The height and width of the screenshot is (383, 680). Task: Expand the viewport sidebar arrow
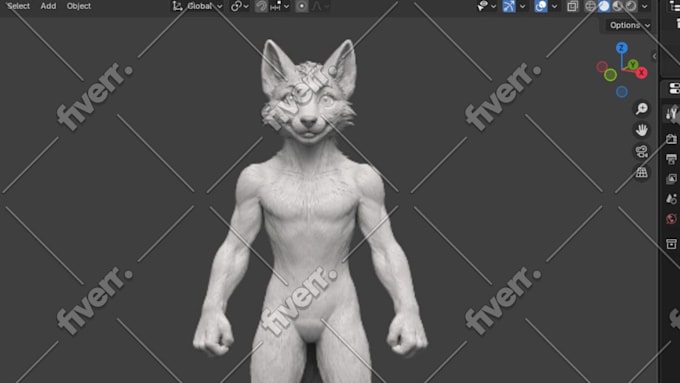[x=654, y=56]
